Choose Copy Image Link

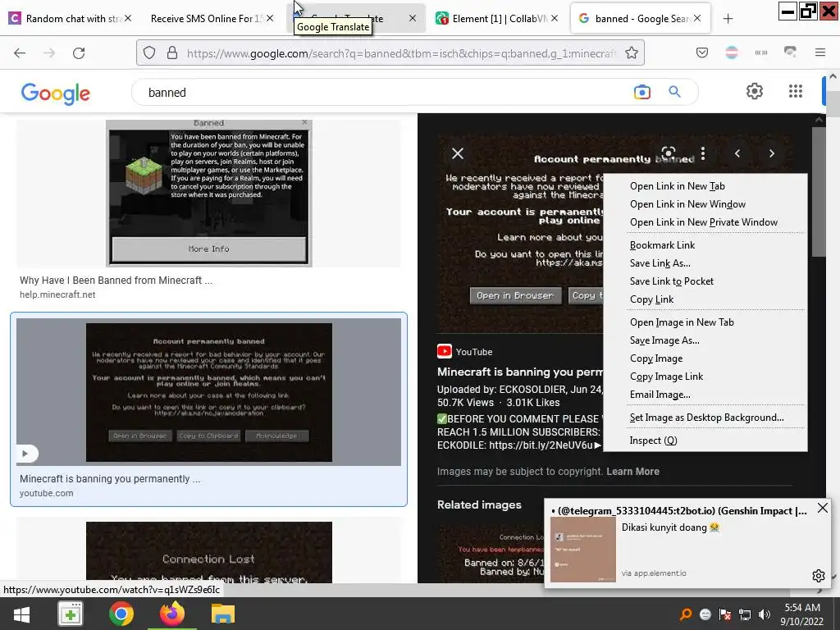pos(666,377)
